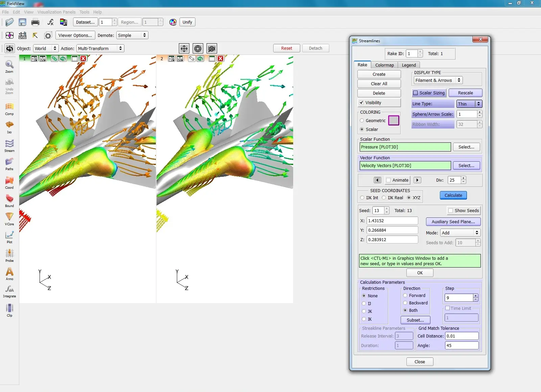Image resolution: width=541 pixels, height=392 pixels.
Task: Click the four-arrow move transform icon
Action: point(184,48)
